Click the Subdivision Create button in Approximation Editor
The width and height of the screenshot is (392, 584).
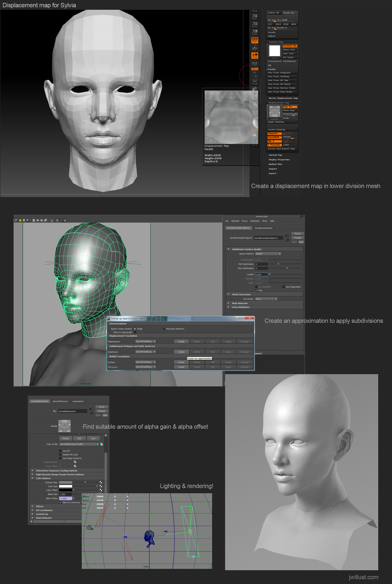[181, 352]
